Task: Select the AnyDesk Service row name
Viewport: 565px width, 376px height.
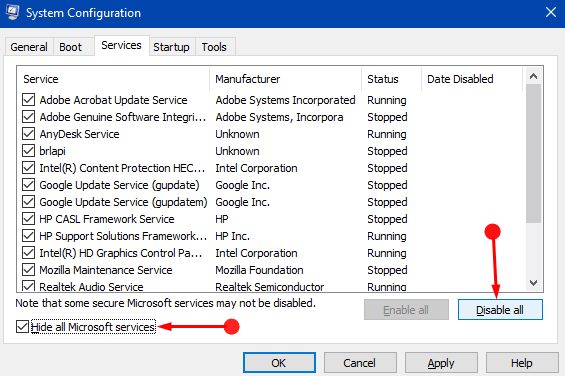Action: (79, 134)
